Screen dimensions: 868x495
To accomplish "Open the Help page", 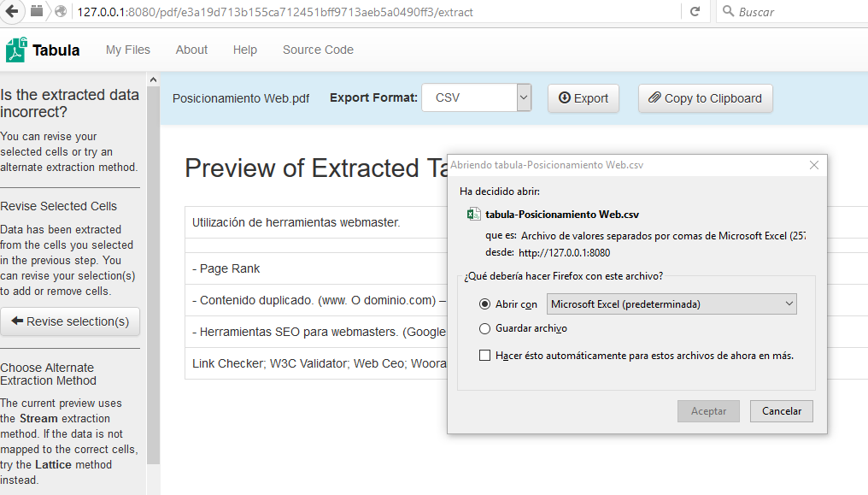I will (x=244, y=50).
